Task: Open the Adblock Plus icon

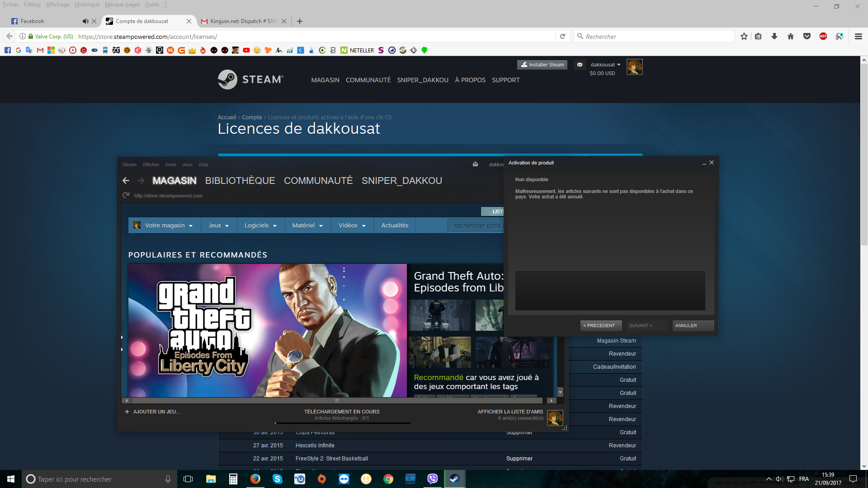Action: 823,37
